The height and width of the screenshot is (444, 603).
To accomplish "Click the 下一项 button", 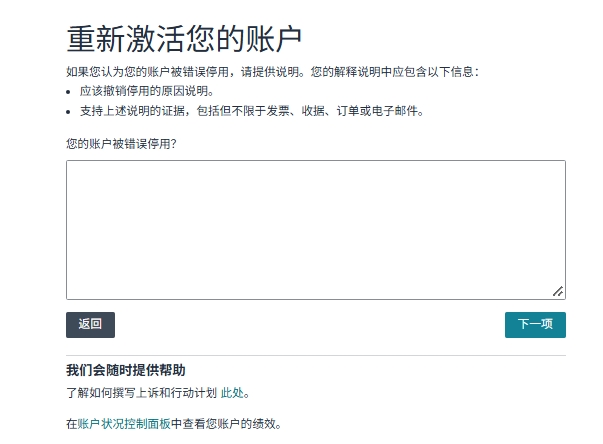I will (535, 325).
